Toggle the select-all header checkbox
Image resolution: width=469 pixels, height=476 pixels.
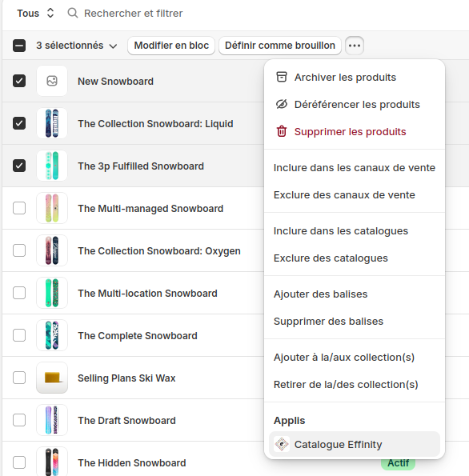(19, 46)
